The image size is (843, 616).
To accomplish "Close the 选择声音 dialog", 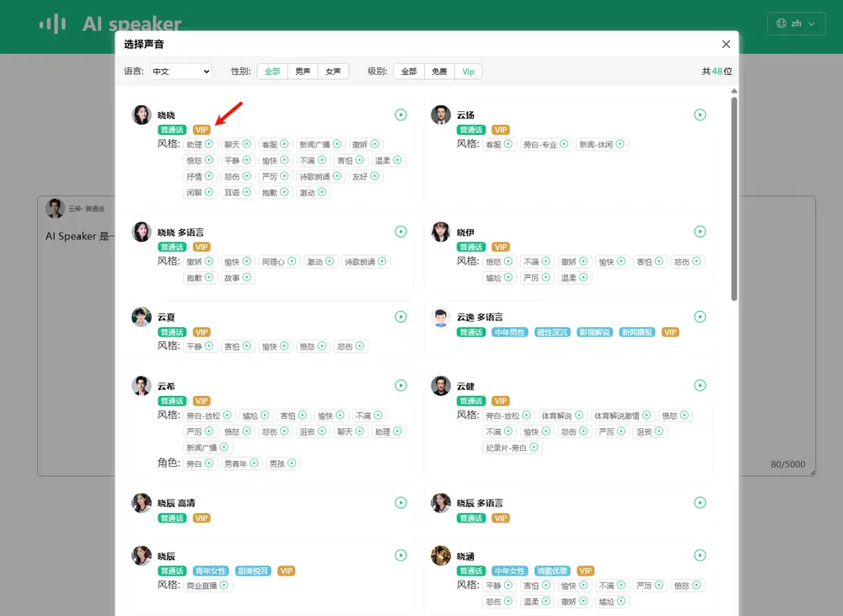I will pos(726,44).
